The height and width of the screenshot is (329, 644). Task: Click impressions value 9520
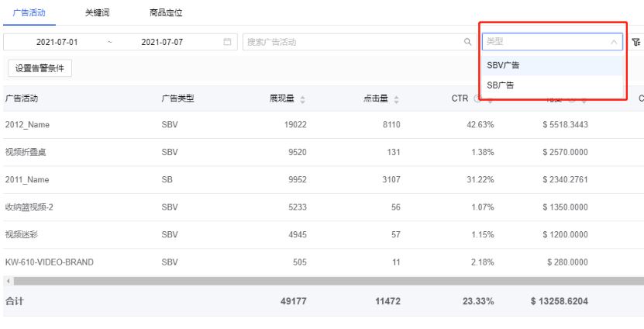(298, 152)
